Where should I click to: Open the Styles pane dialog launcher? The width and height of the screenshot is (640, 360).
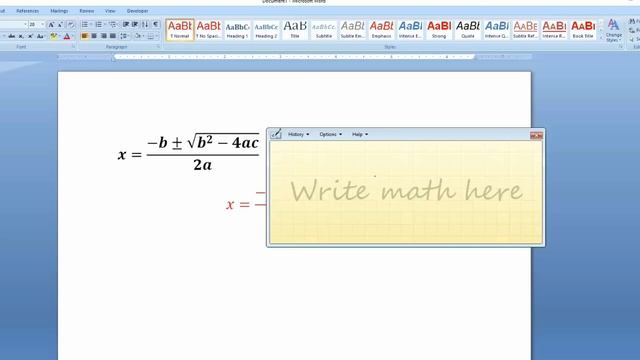pos(621,47)
